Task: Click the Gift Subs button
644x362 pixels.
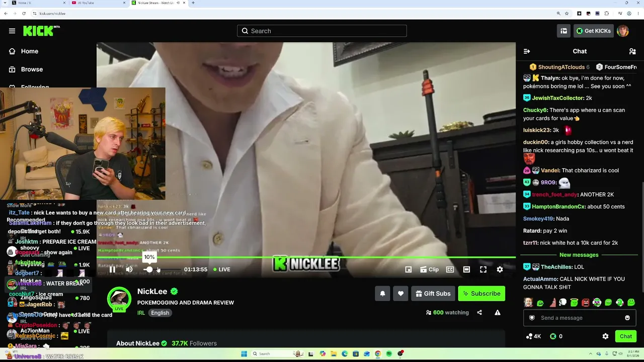Action: click(x=433, y=294)
